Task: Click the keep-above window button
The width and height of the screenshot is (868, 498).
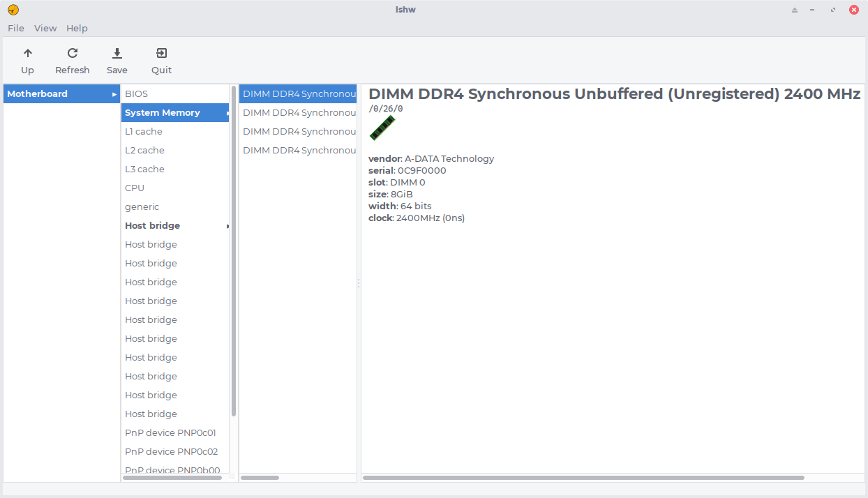Action: coord(794,10)
